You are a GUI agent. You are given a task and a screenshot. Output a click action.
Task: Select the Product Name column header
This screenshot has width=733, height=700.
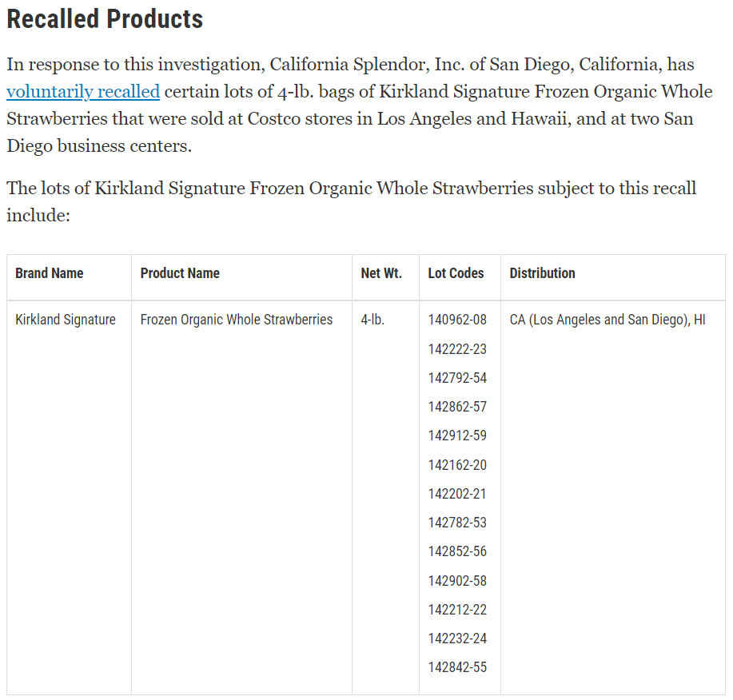[180, 273]
